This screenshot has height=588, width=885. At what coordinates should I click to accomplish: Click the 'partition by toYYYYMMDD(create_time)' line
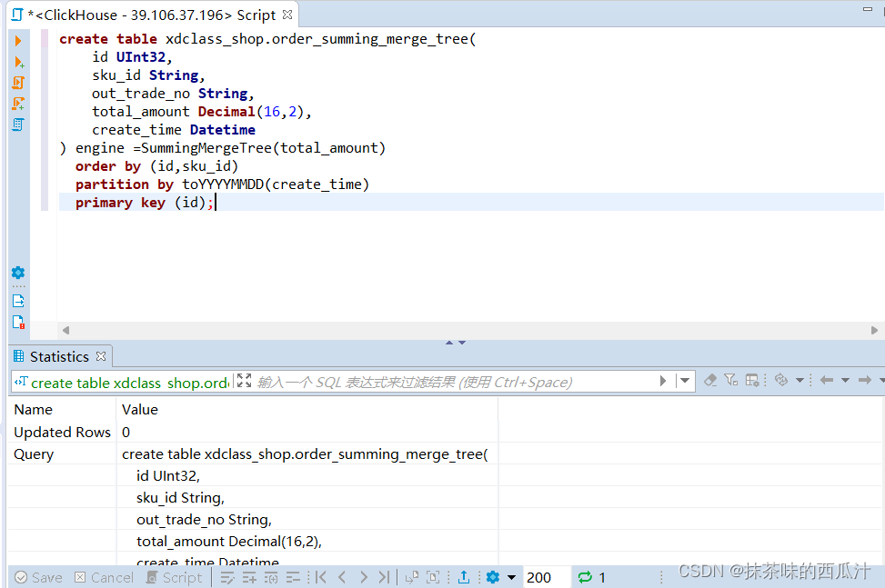(x=222, y=184)
